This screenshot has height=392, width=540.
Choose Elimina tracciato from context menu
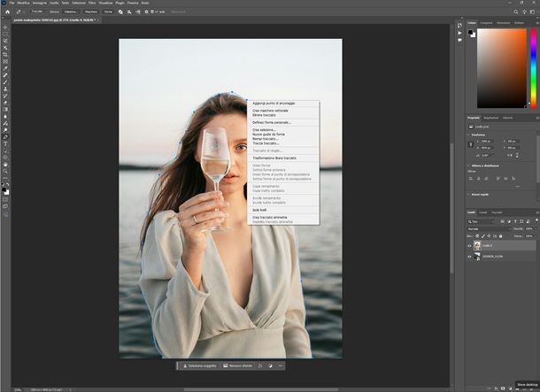coord(264,115)
